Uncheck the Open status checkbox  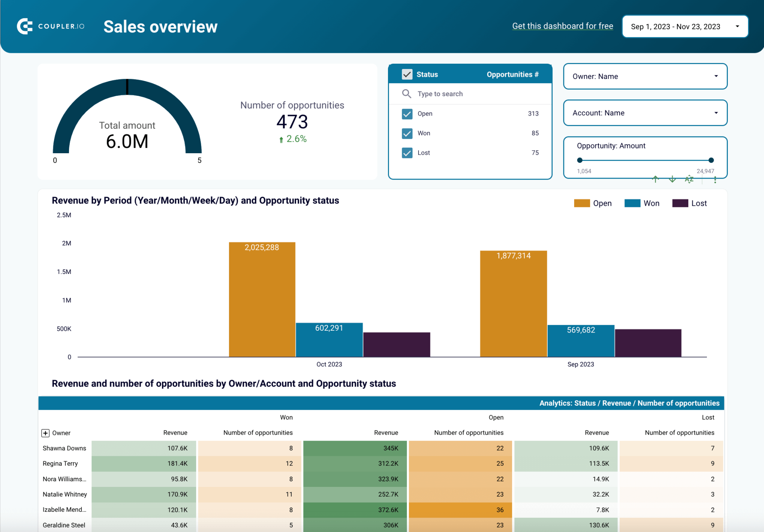[x=407, y=114]
